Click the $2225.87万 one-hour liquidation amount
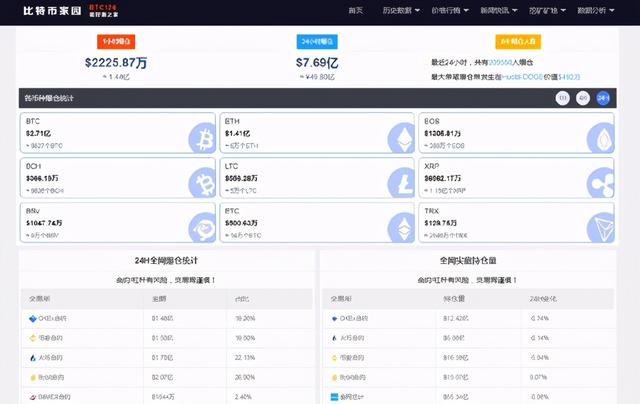This screenshot has width=640, height=404. (x=116, y=62)
